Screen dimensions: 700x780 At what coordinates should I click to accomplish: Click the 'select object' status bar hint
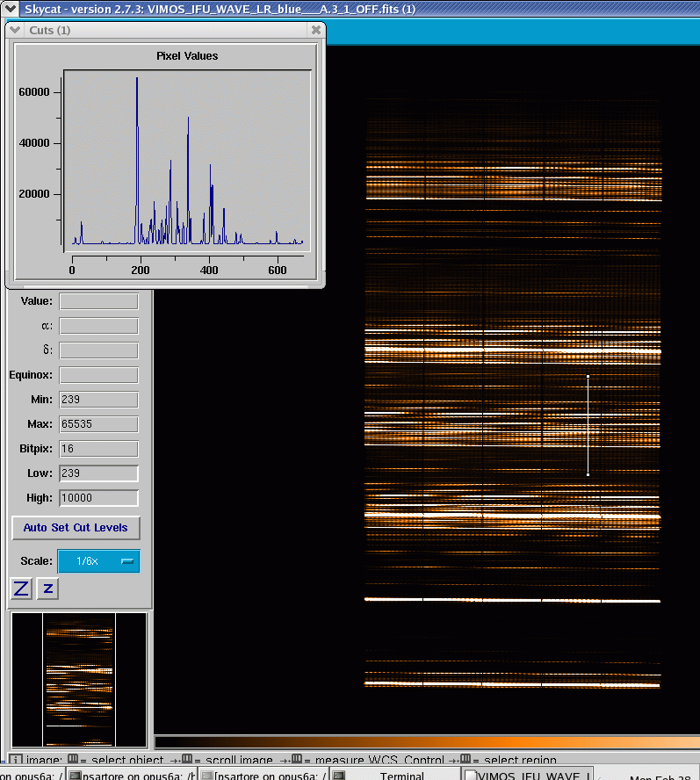(127, 760)
